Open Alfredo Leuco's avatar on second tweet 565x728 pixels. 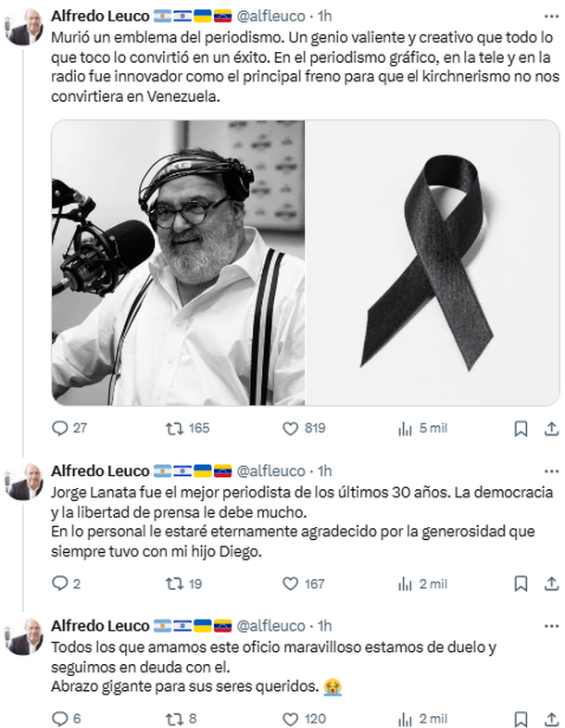24,482
